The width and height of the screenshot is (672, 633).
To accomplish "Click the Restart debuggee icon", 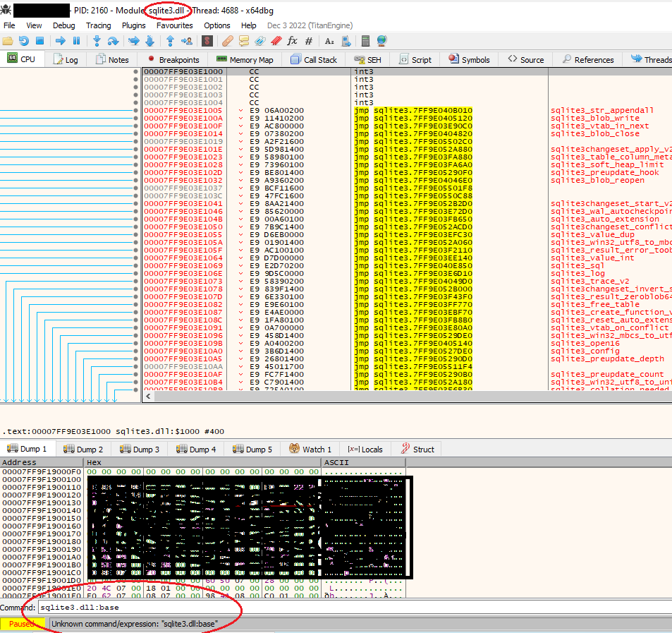I will click(x=24, y=41).
